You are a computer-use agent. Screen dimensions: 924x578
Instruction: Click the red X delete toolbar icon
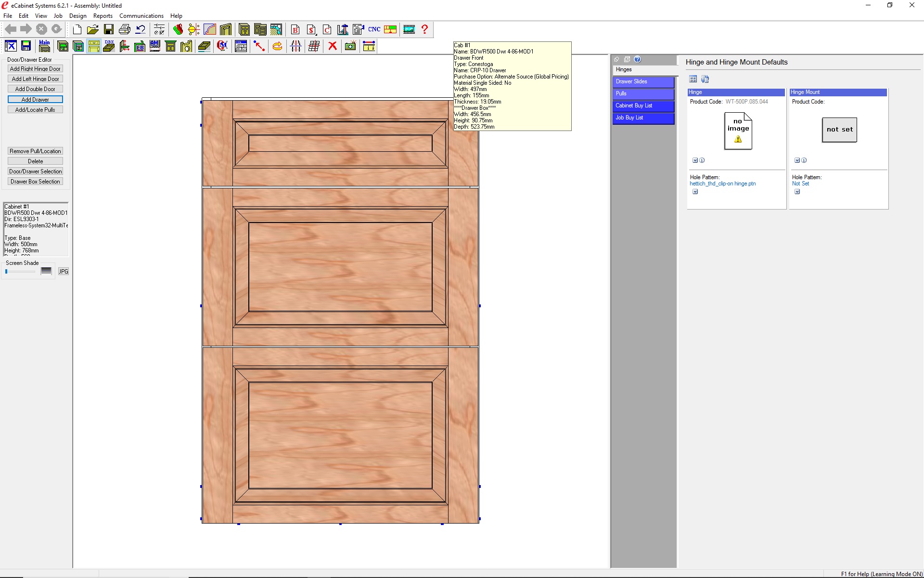[332, 46]
